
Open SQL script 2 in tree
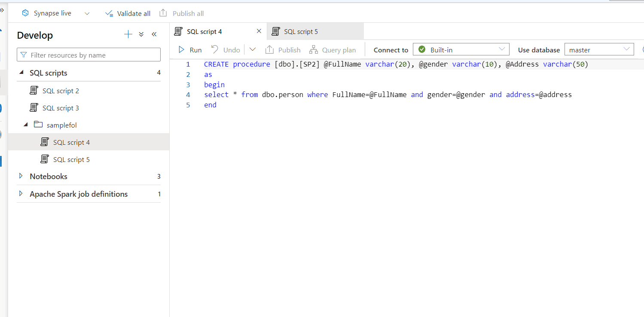tap(61, 91)
